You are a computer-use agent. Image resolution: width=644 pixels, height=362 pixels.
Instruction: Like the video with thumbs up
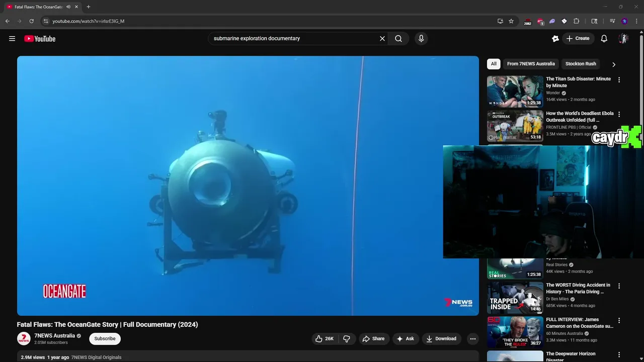click(x=325, y=339)
